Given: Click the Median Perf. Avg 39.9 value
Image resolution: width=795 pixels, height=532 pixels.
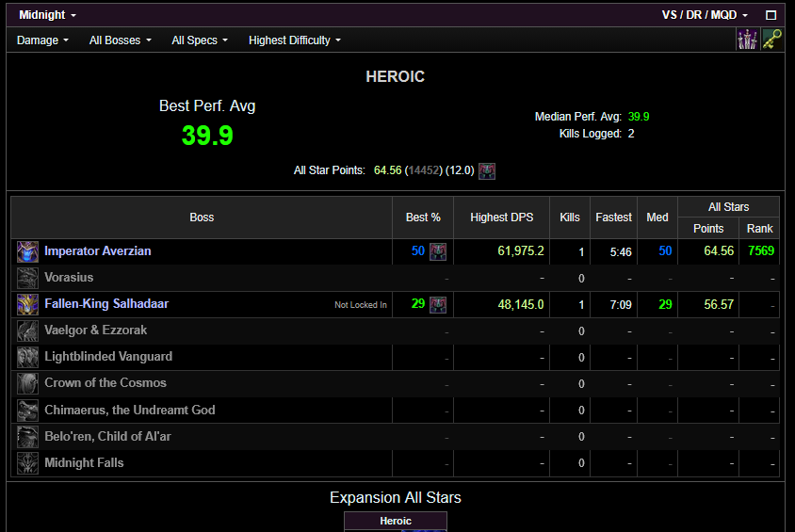Looking at the screenshot, I should click(639, 117).
